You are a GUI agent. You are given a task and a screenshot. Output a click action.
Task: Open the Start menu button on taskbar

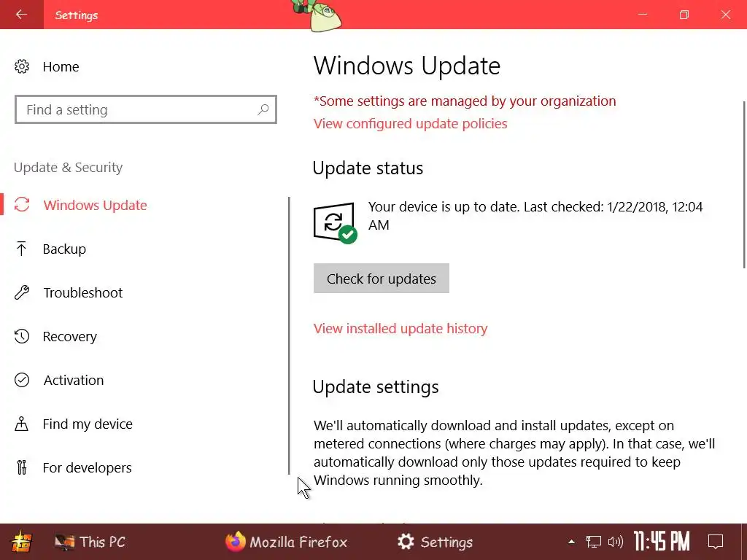tap(21, 542)
